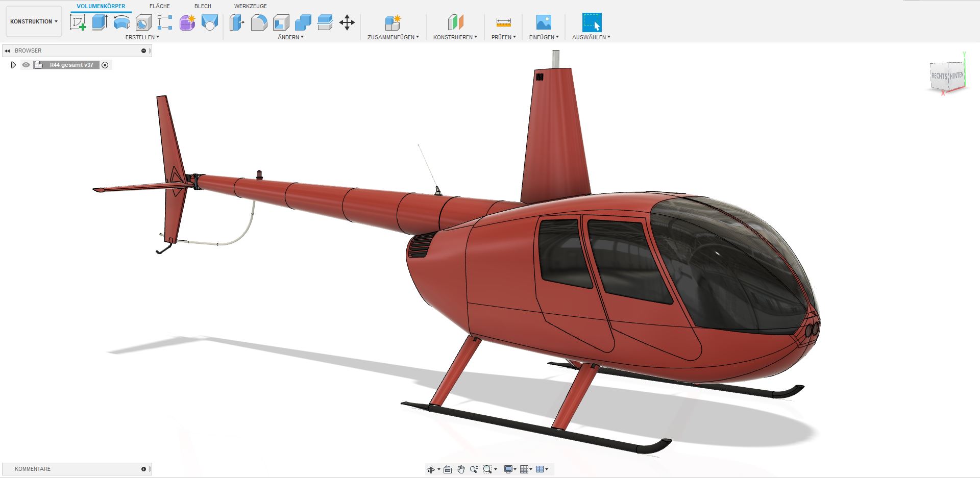The height and width of the screenshot is (478, 980).
Task: Click the Extrude tool icon
Action: coord(100,22)
